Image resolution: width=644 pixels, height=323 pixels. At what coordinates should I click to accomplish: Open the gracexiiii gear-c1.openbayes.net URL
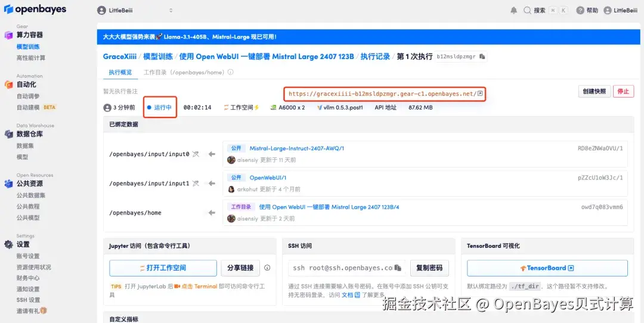[x=382, y=94]
